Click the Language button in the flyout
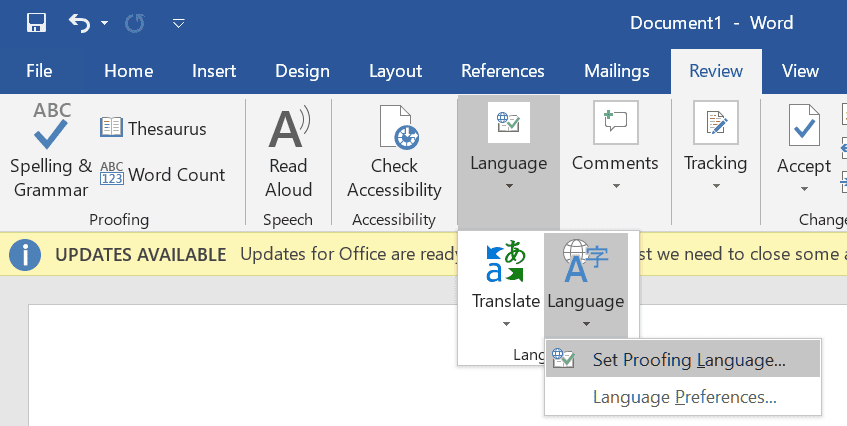Screen dimensions: 847x426 (586, 285)
